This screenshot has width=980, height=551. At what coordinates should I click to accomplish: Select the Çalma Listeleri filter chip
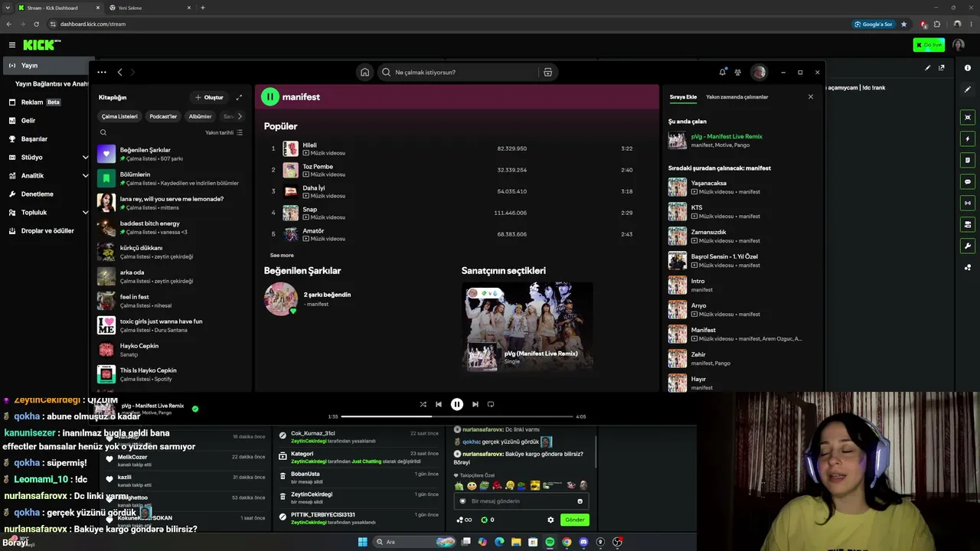(119, 116)
